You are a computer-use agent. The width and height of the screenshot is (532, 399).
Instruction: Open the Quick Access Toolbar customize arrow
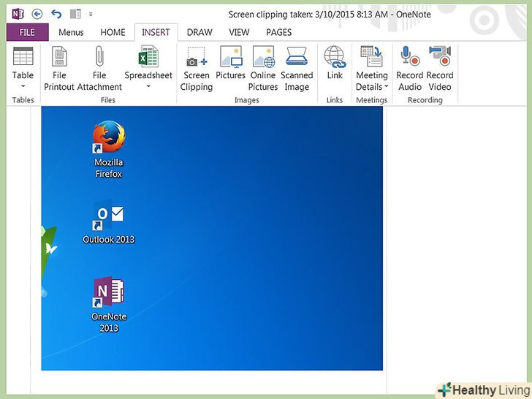coord(91,14)
